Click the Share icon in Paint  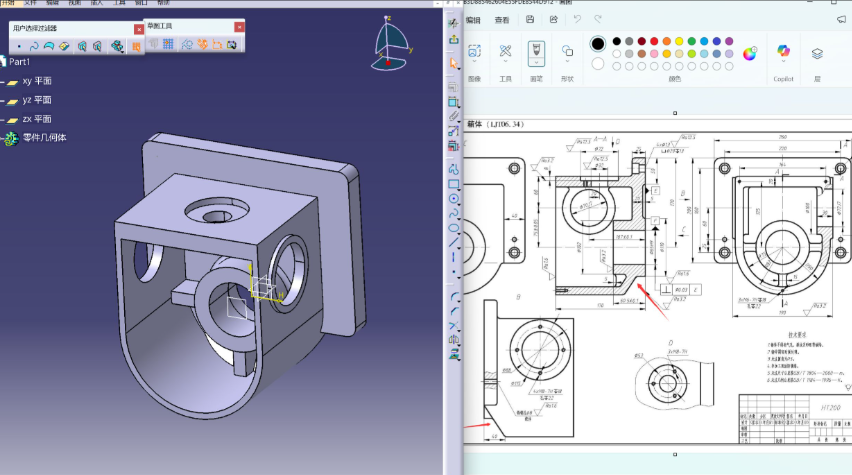click(x=554, y=20)
